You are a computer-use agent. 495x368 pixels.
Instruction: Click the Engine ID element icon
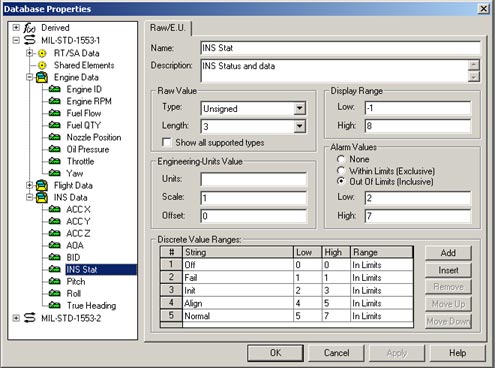coord(55,89)
